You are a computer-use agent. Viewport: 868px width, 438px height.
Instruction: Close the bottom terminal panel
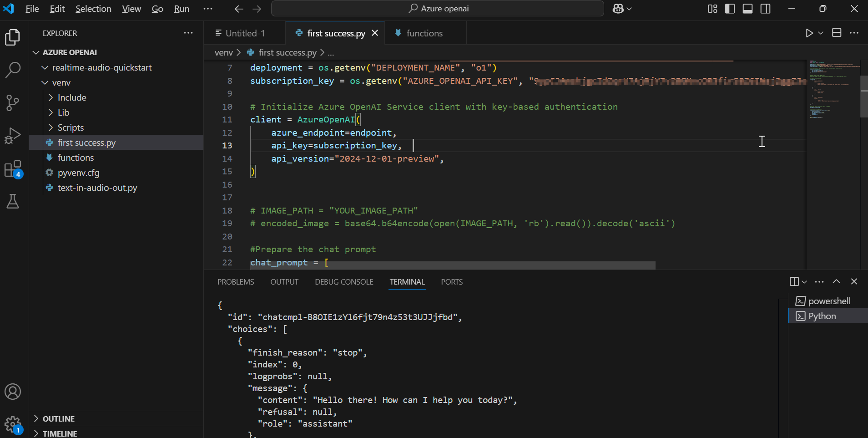coord(854,281)
